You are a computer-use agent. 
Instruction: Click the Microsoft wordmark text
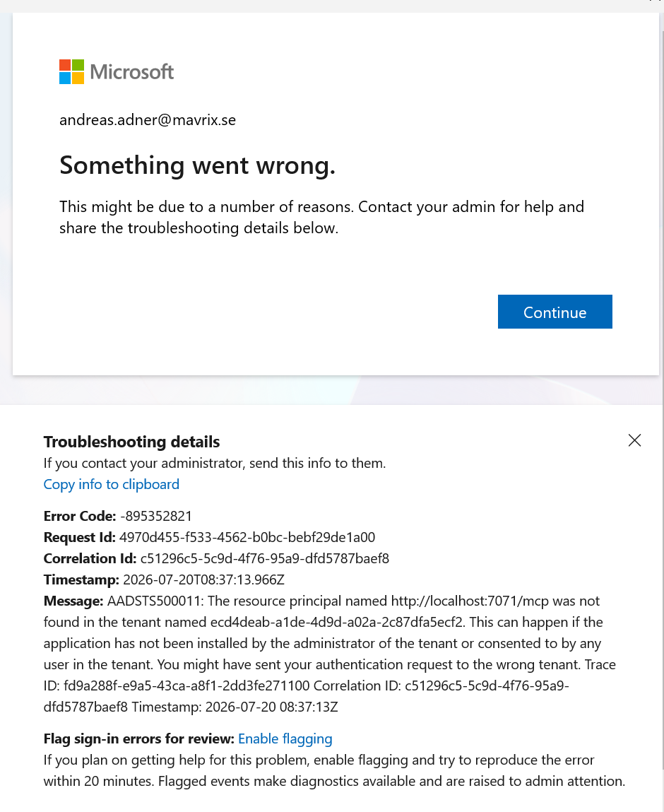[132, 71]
